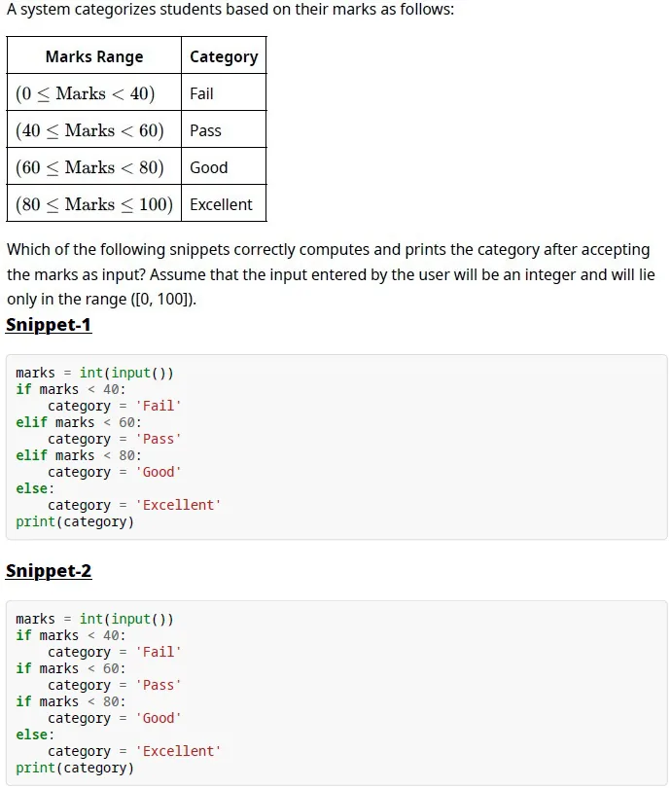Select the Pass category cell

click(x=224, y=129)
